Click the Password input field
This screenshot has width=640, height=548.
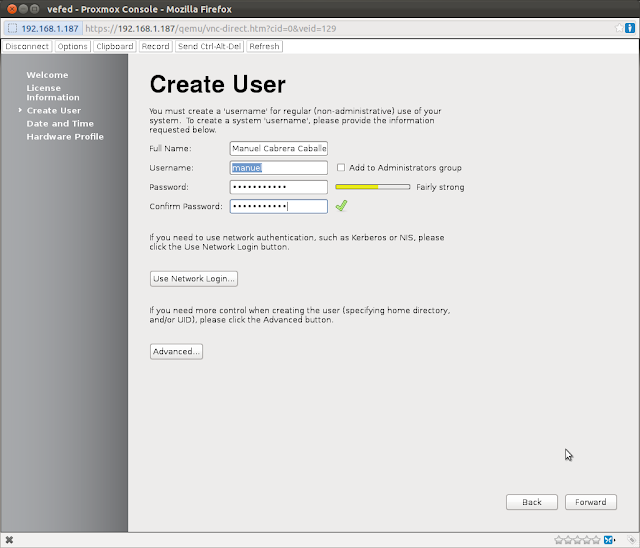(278, 187)
